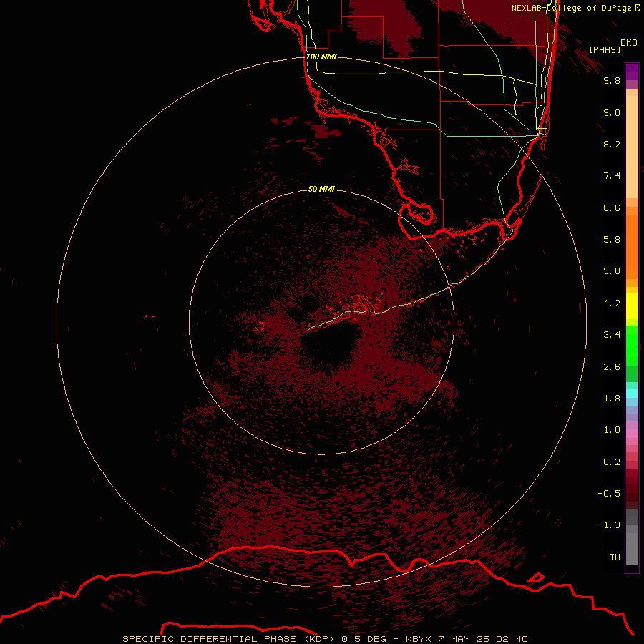Click the -0.5 scale value
The width and height of the screenshot is (644, 644).
pyautogui.click(x=609, y=494)
